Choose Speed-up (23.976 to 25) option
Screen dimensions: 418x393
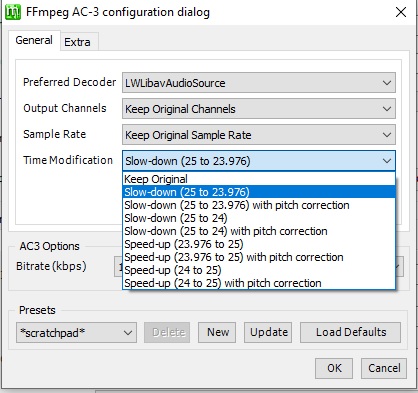coord(259,244)
